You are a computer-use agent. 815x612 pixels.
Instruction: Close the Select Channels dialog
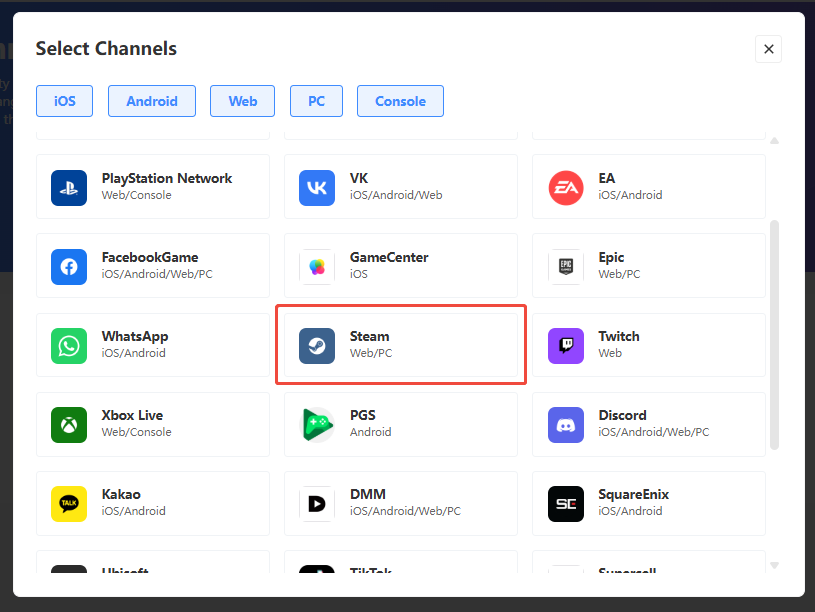click(x=768, y=49)
